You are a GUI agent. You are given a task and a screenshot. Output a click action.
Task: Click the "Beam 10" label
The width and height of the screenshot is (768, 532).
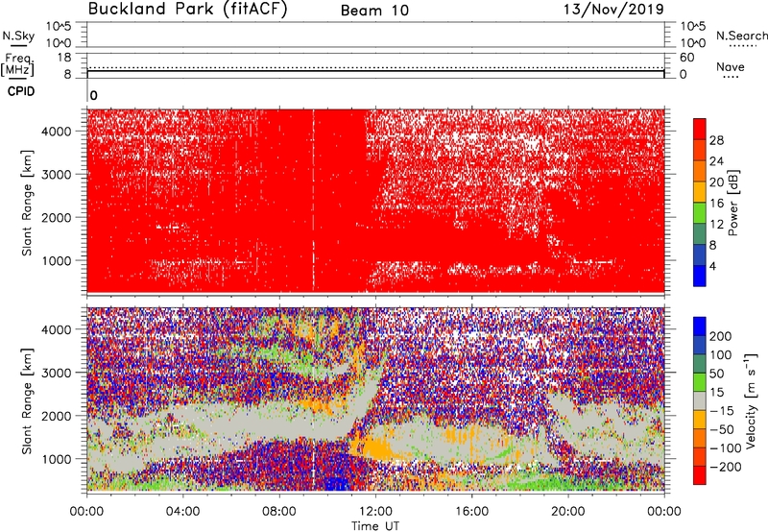(374, 11)
